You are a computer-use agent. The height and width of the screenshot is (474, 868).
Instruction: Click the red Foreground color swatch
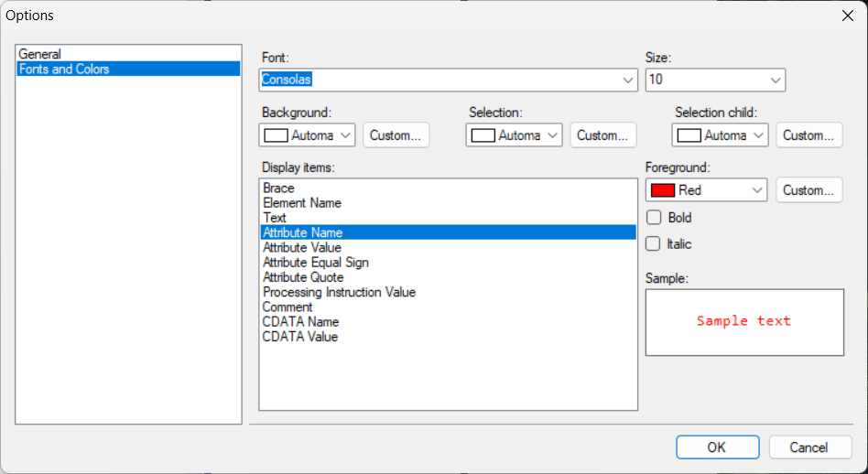[x=663, y=190]
